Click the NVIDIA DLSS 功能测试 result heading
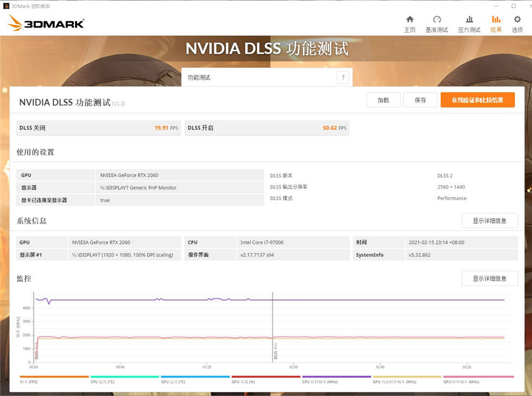 point(65,102)
